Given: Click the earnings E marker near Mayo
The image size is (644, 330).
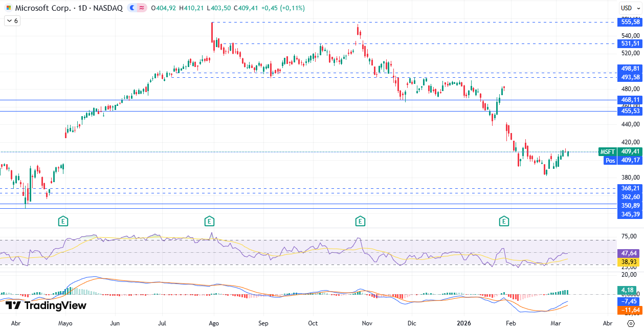Looking at the screenshot, I should point(62,222).
